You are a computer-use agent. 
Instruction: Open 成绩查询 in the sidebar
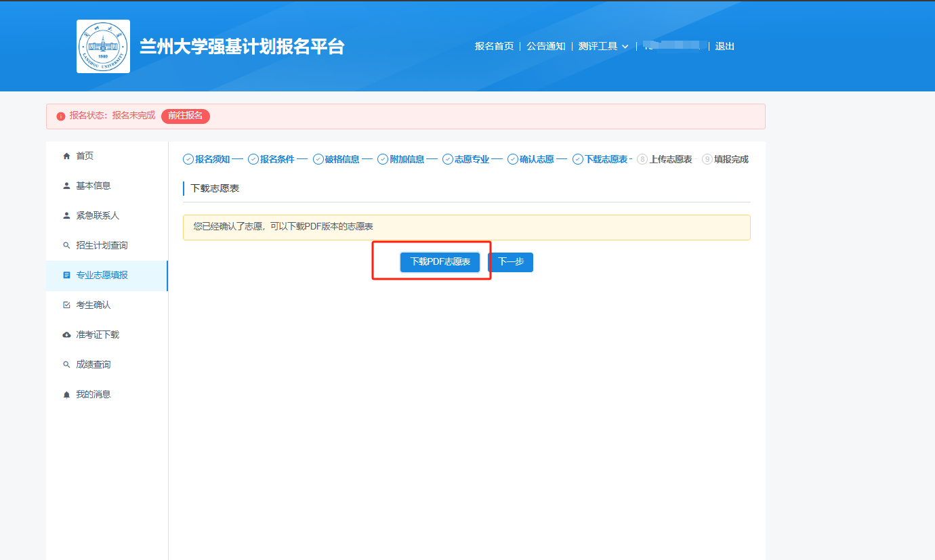(x=93, y=365)
